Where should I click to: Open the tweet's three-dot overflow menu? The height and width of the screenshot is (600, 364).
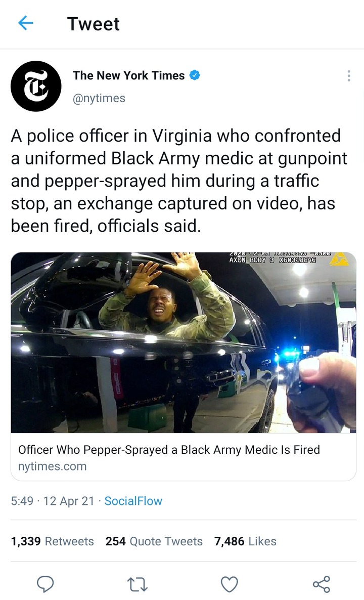coord(349,76)
